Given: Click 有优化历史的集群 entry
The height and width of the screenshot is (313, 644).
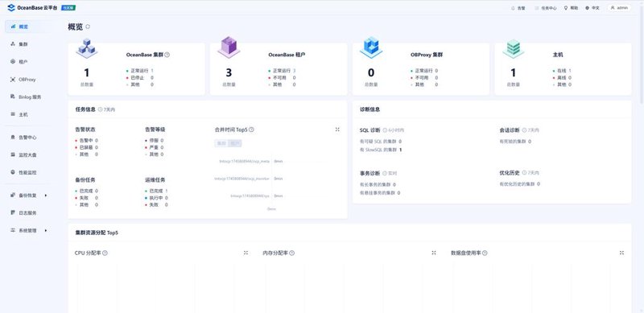Looking at the screenshot, I should click(x=519, y=184).
